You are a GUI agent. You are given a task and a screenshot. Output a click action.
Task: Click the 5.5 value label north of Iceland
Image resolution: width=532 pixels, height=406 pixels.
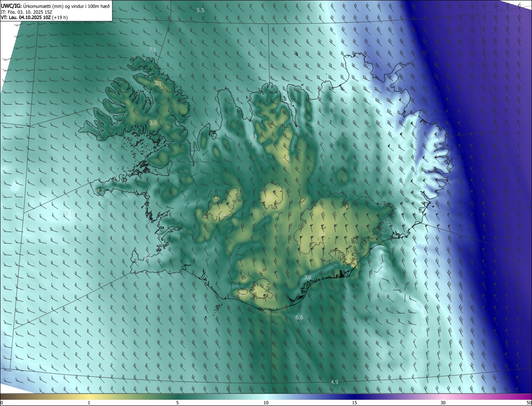coord(200,10)
